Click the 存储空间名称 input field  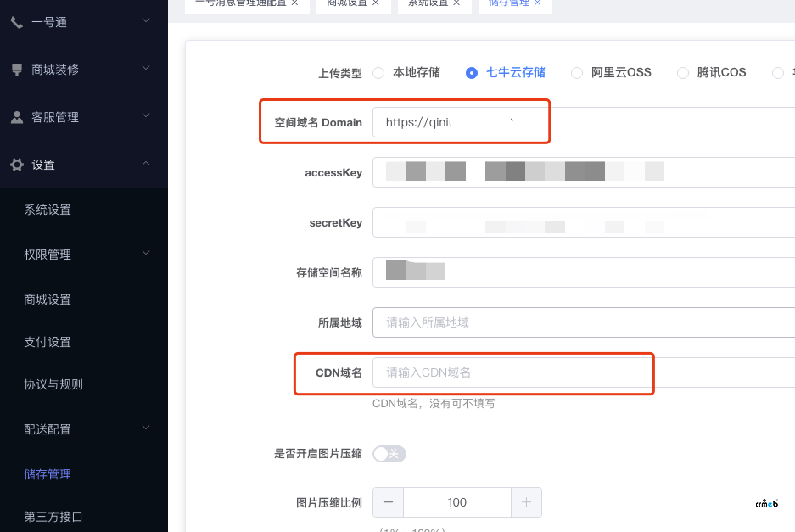pos(584,272)
